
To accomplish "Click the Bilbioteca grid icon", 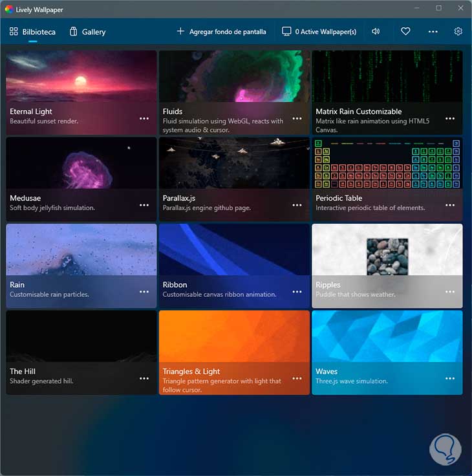I will [x=14, y=31].
